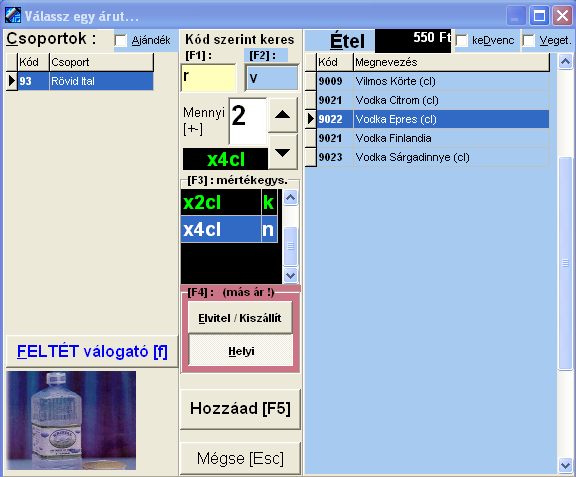Click up arrow in unit list scrollbar
The image size is (576, 477).
pyautogui.click(x=291, y=198)
